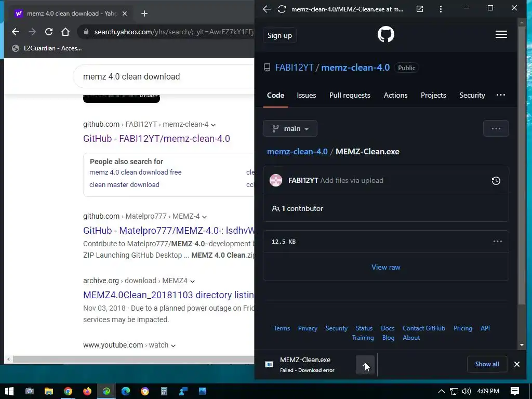Open Firefox from the taskbar

(87, 391)
